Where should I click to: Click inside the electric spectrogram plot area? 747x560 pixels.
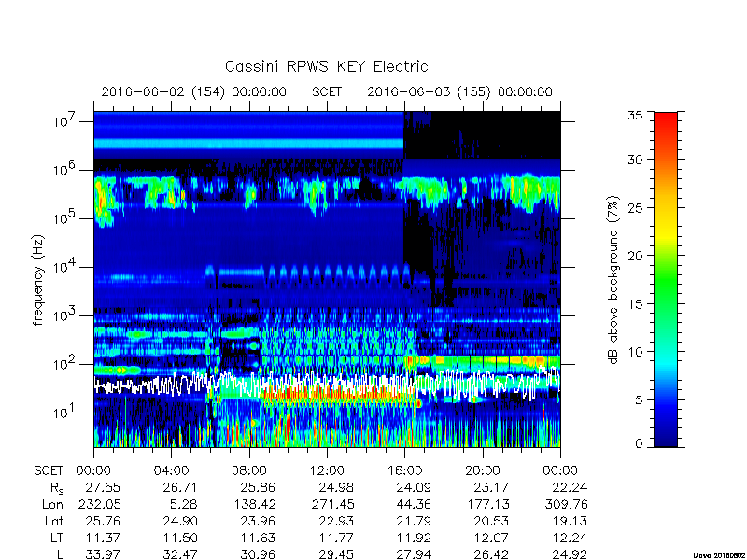(327, 279)
